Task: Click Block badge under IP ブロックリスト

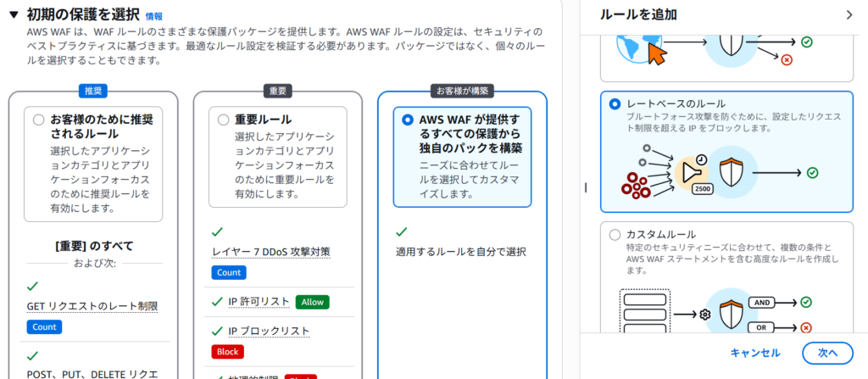Action: [227, 352]
